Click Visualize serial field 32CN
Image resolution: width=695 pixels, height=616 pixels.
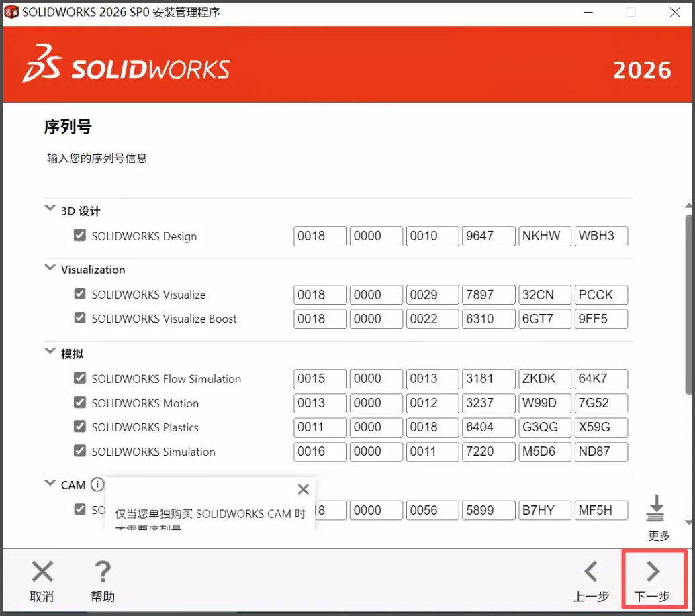click(545, 295)
